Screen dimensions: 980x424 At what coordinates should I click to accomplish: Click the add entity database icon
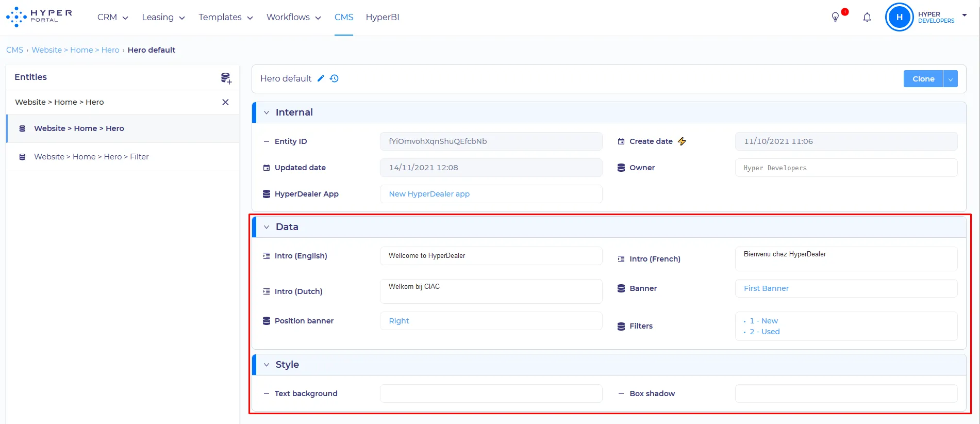tap(226, 78)
